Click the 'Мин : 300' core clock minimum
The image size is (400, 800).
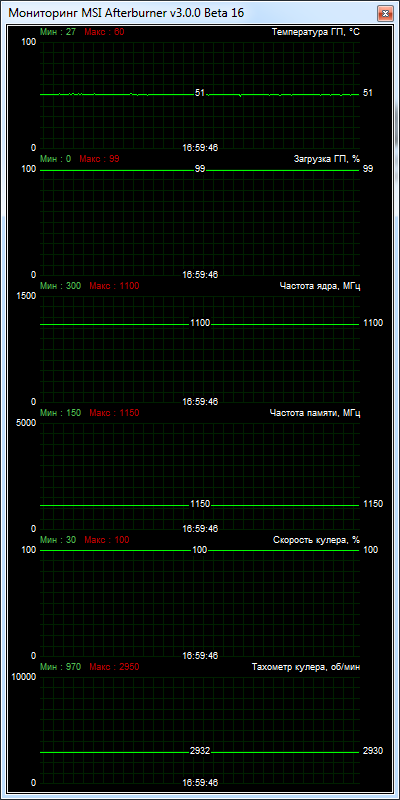click(x=60, y=286)
